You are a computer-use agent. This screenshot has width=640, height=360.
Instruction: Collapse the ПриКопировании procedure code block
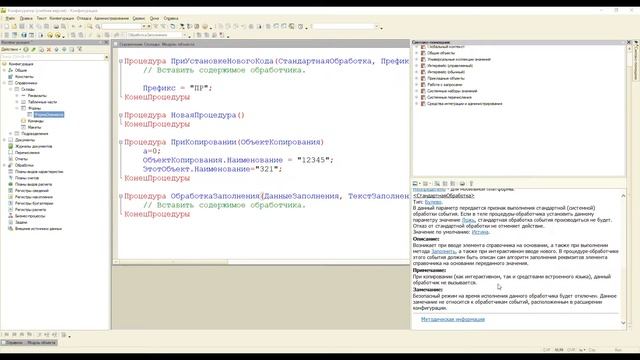[121, 142]
